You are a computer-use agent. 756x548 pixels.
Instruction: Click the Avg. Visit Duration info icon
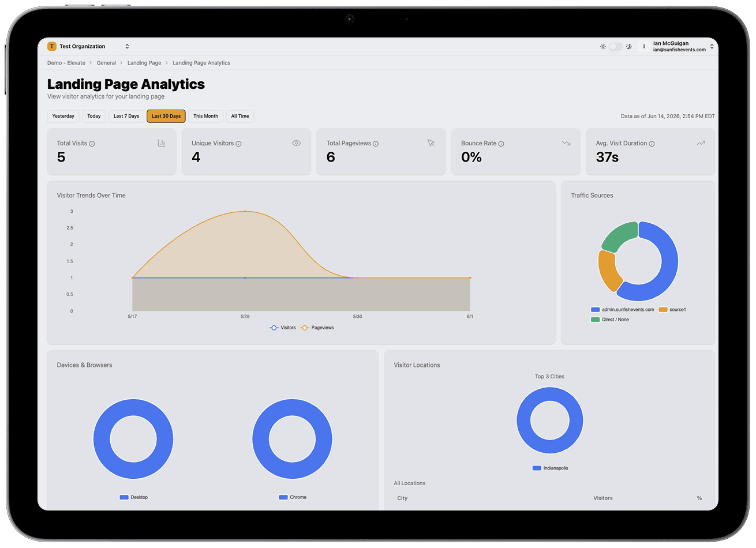[652, 144]
